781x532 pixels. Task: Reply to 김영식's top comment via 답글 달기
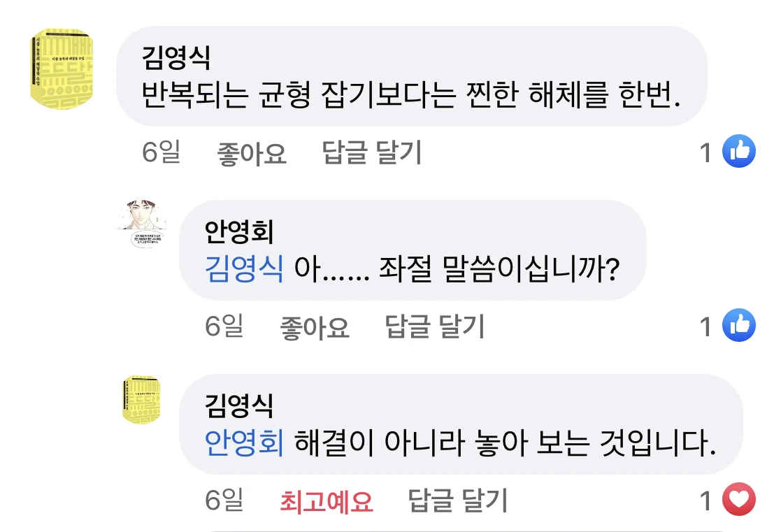(372, 152)
